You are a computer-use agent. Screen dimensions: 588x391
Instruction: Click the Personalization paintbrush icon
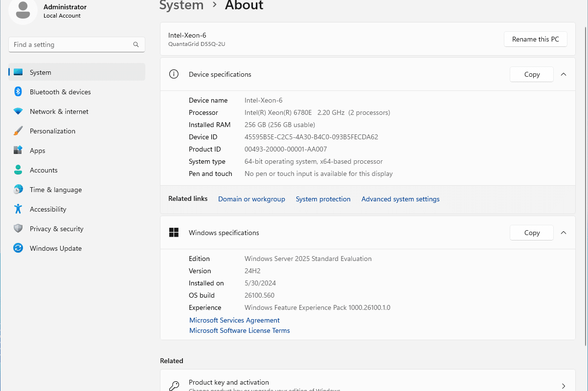coord(18,131)
